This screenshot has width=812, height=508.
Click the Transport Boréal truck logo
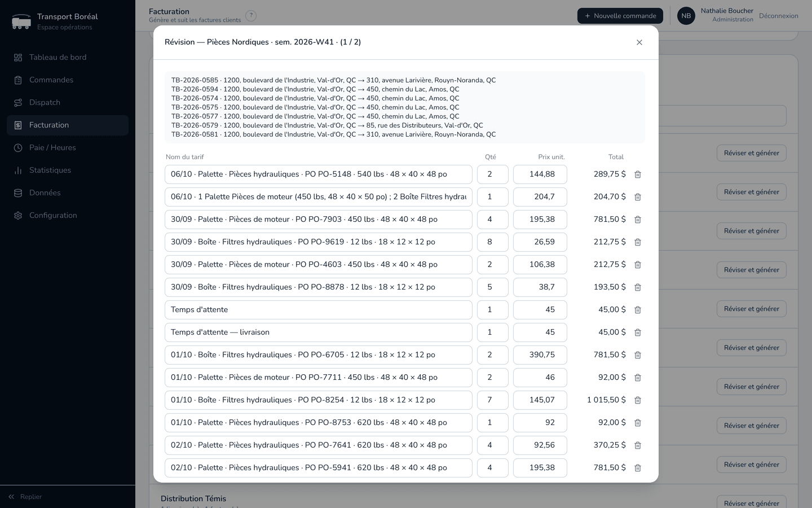click(x=21, y=21)
